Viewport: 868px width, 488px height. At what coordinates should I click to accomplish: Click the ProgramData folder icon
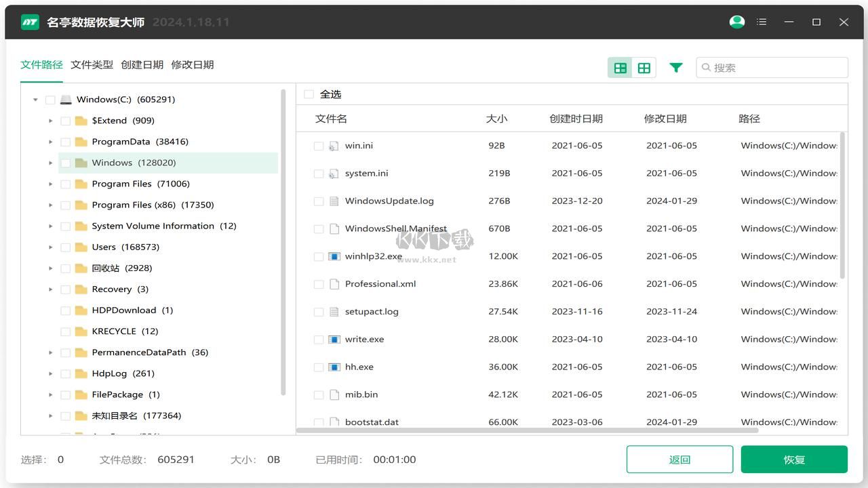click(81, 142)
